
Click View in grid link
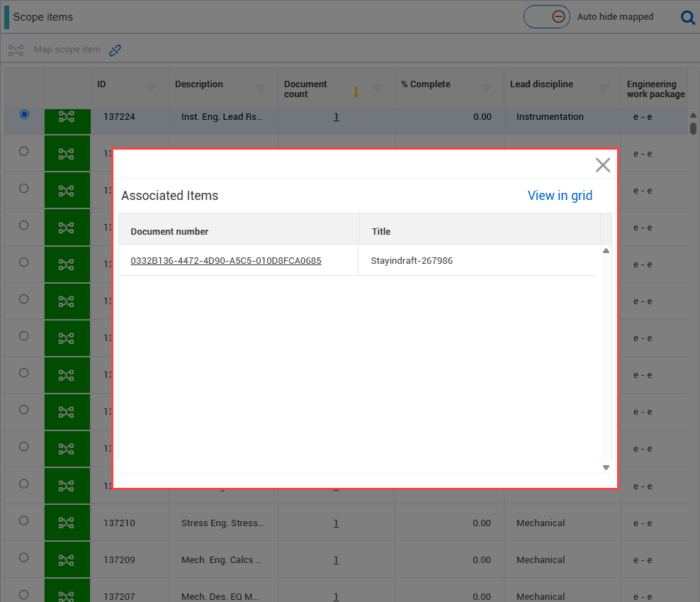560,196
